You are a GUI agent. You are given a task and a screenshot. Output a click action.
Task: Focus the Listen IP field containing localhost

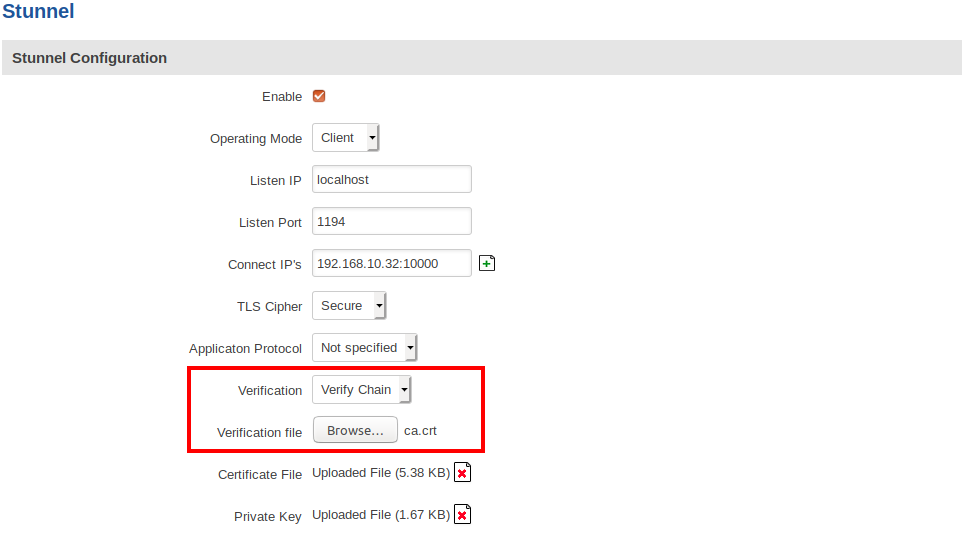tap(391, 180)
